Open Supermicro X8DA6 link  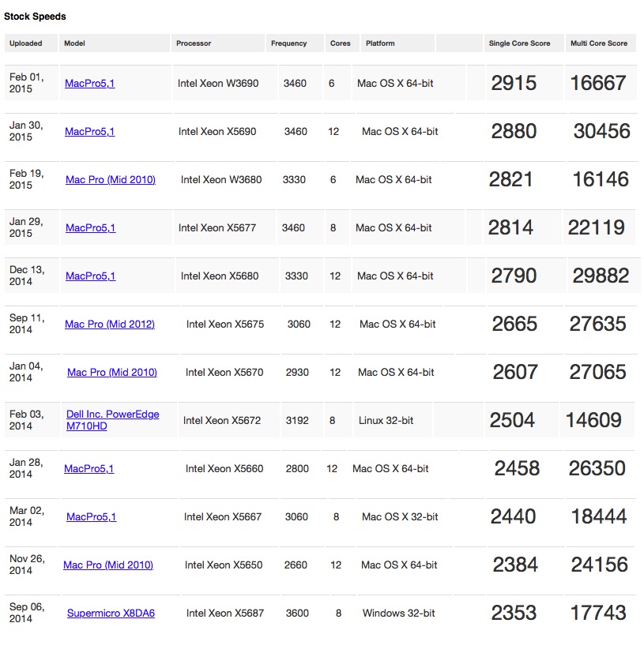coord(111,614)
